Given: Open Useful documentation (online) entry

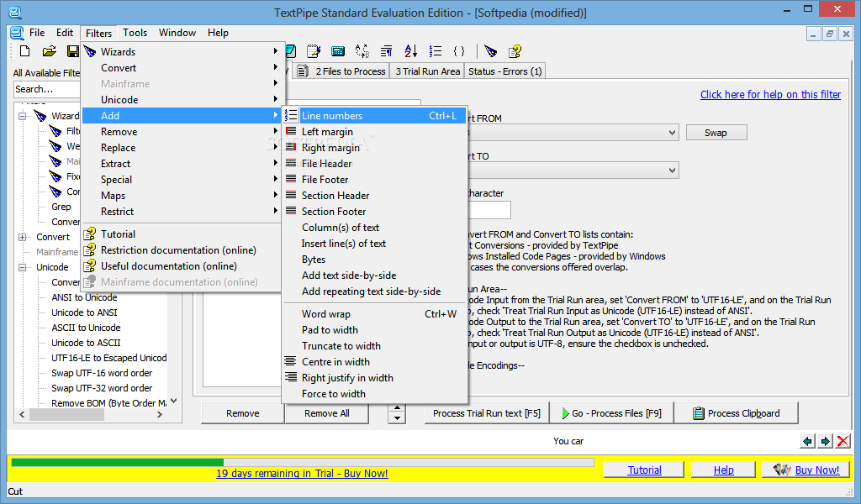Looking at the screenshot, I should pos(182,266).
